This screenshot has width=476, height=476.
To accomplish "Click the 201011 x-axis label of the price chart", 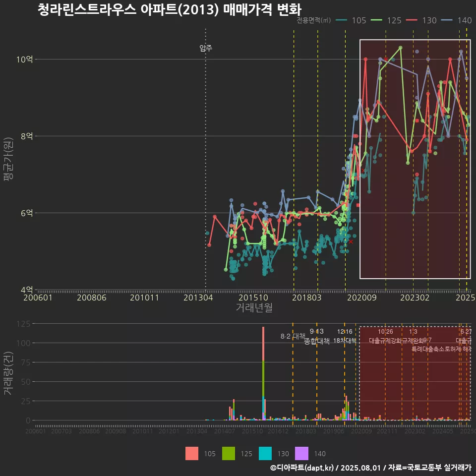I will click(x=144, y=297).
